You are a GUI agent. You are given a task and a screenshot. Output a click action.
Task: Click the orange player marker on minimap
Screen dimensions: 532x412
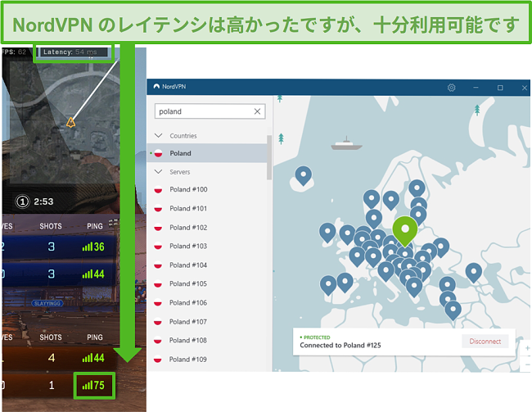pos(70,122)
